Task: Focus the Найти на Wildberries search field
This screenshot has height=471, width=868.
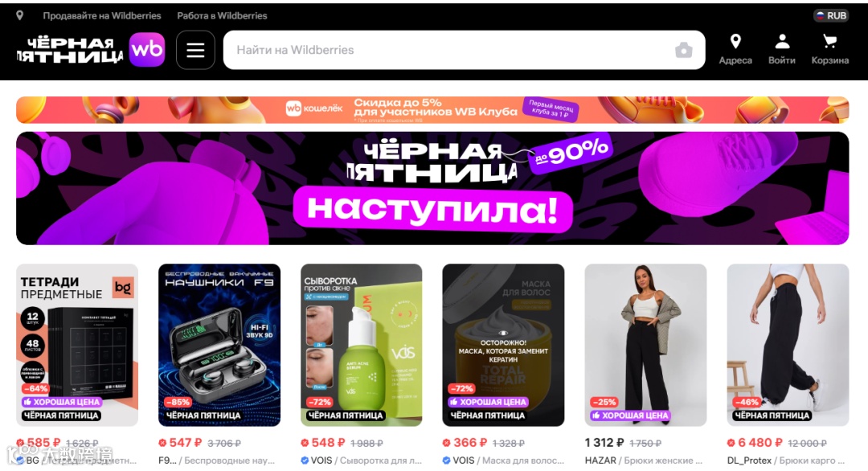Action: (464, 50)
